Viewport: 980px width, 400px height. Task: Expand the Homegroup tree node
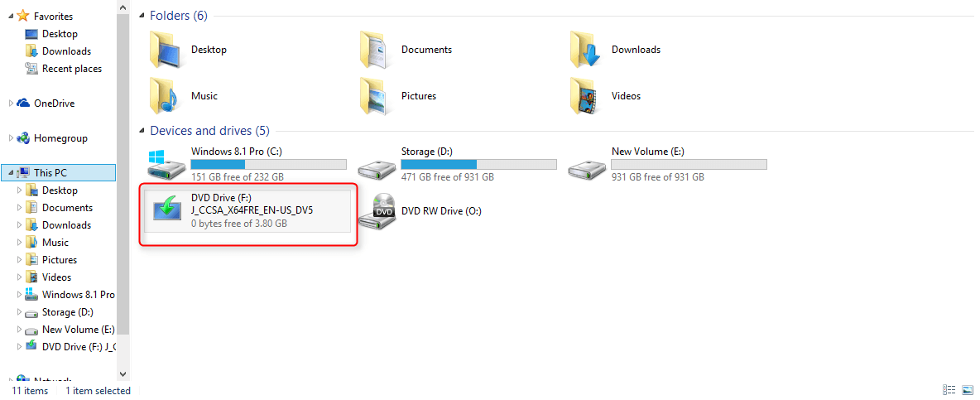pos(11,138)
